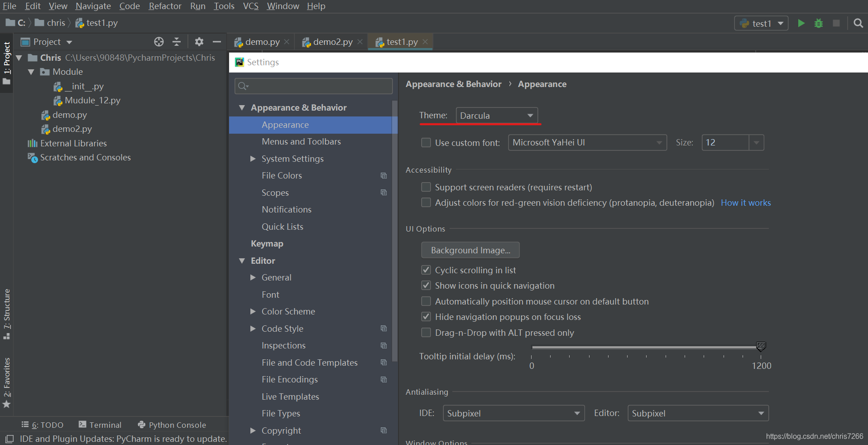This screenshot has height=445, width=868.
Task: Open the 6: TODO tool window
Action: [43, 425]
